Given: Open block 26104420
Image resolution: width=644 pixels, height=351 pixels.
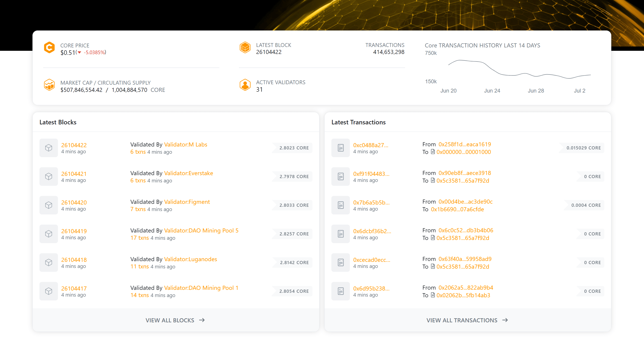Looking at the screenshot, I should click(x=74, y=202).
